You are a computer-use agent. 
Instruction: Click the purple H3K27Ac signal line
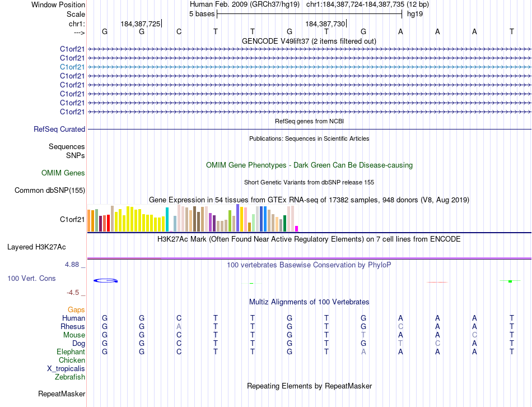(x=309, y=258)
